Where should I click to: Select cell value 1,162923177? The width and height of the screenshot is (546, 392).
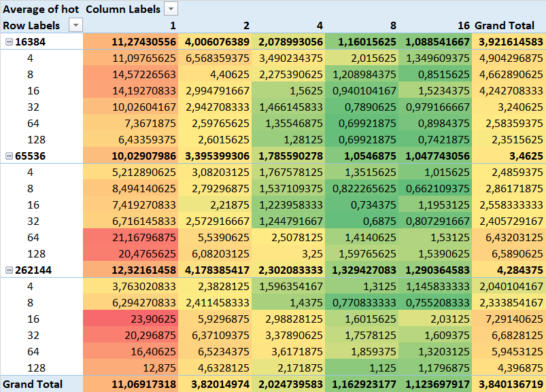[364, 384]
